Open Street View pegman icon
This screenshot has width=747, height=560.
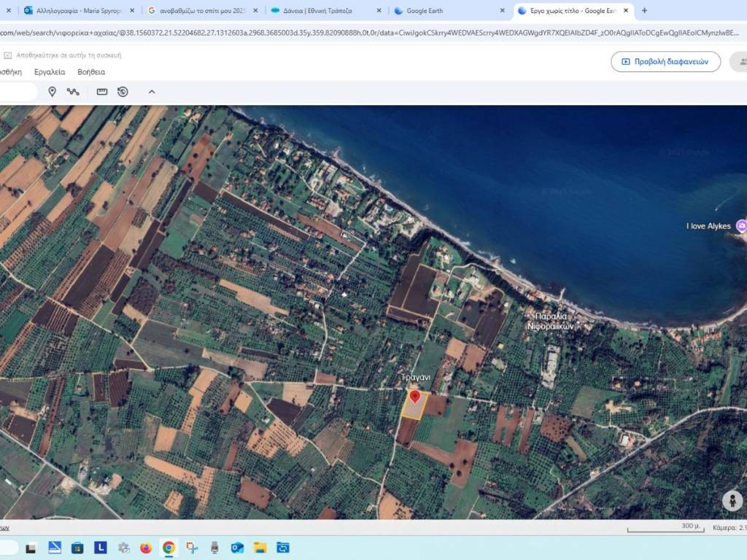pos(731,500)
